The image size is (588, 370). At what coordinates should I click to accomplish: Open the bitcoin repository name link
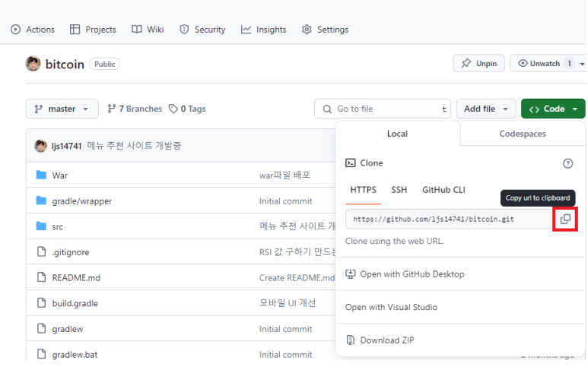click(65, 64)
